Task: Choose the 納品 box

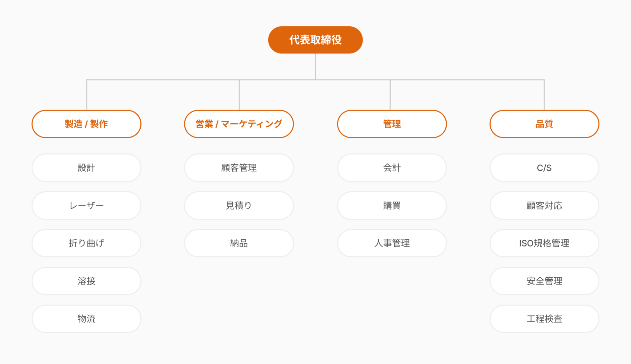Action: [239, 243]
